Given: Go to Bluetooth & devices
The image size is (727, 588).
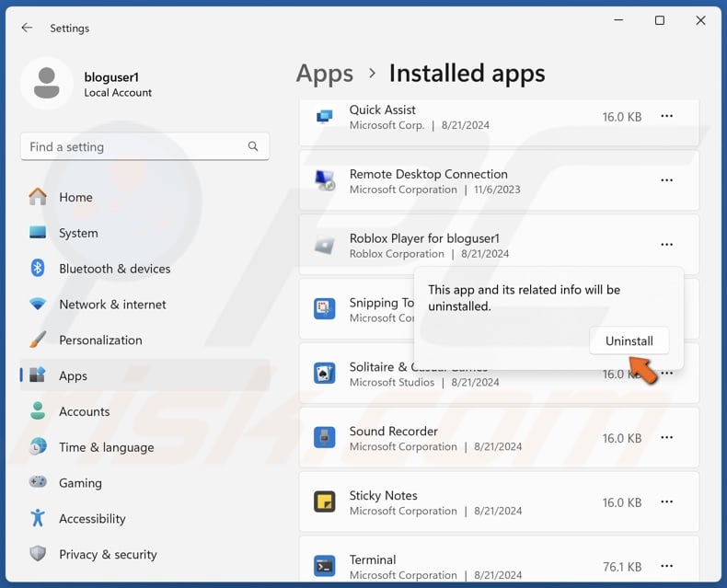Looking at the screenshot, I should (x=144, y=269).
